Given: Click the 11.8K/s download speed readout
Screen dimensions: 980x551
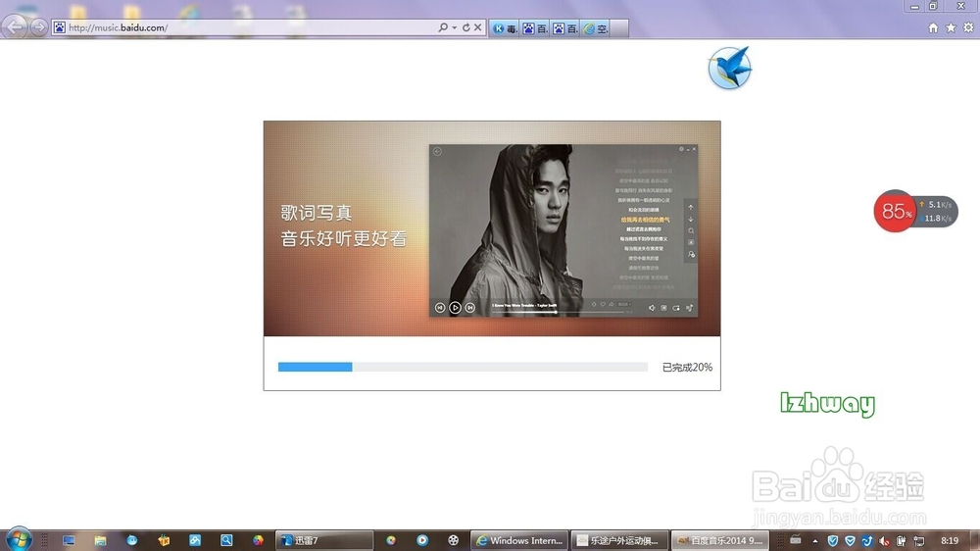Looking at the screenshot, I should pyautogui.click(x=936, y=219).
